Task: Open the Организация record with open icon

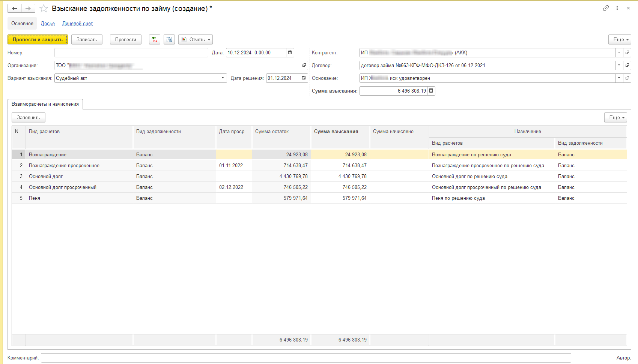Action: 304,65
